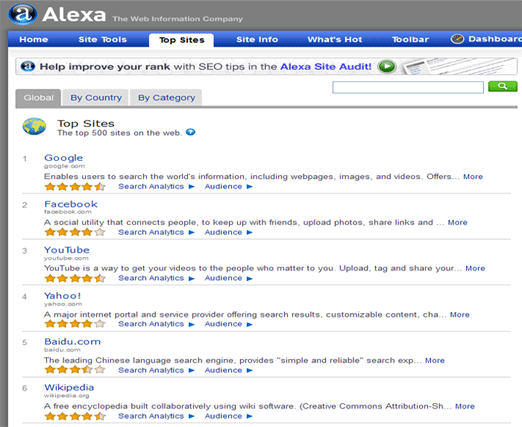Screen dimensions: 522x427
Task: Expand Audience for Yahoo!
Action: (228, 324)
